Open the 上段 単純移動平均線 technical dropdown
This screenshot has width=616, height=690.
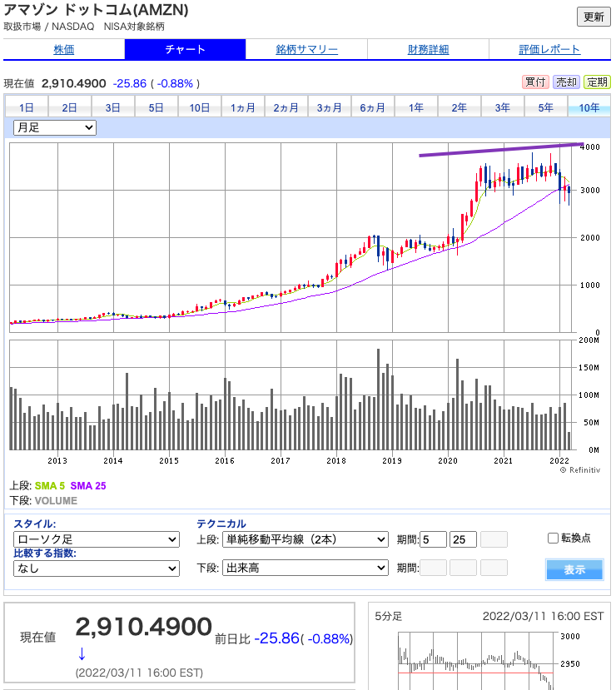306,539
